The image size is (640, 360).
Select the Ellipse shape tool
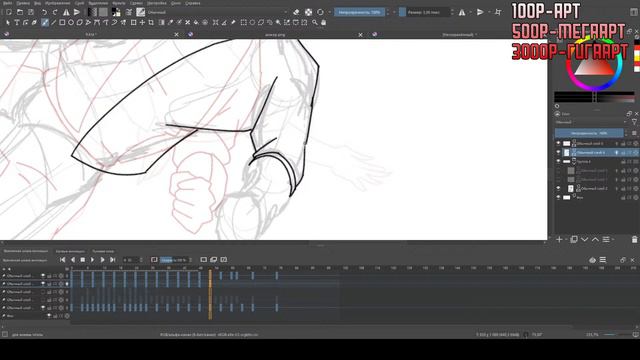tap(71, 22)
